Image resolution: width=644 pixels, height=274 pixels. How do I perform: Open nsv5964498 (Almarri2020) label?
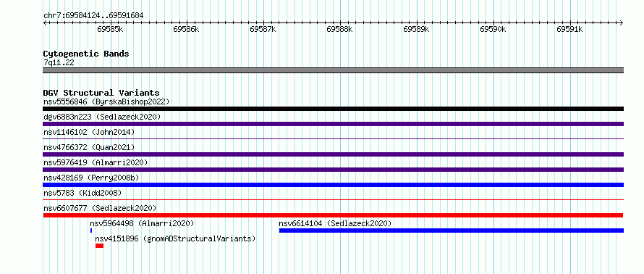[x=142, y=223]
